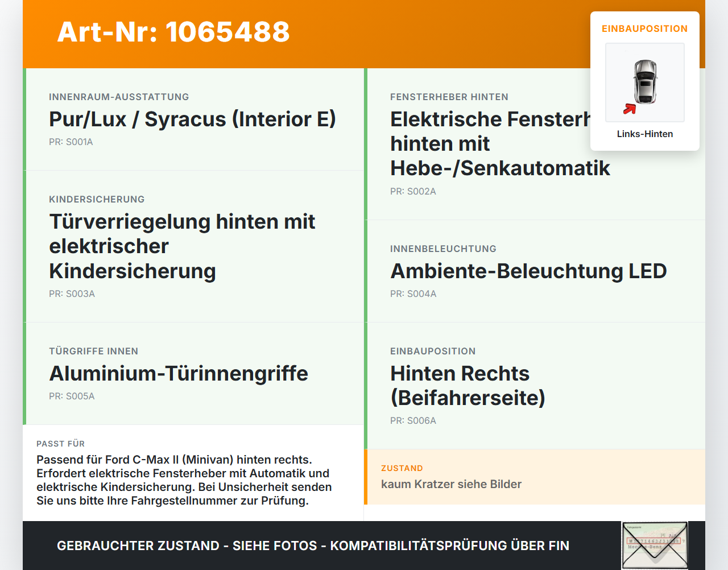Click the Art-Nr: 1065488 heading

pos(173,32)
